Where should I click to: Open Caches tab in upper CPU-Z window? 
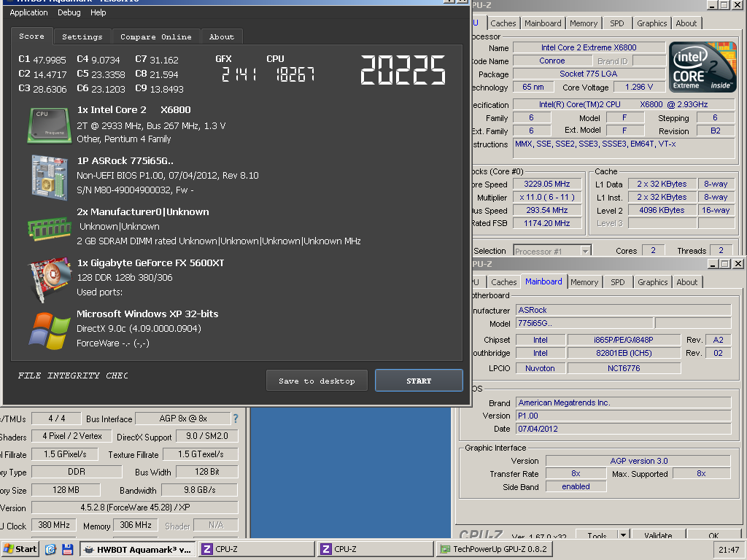point(503,23)
